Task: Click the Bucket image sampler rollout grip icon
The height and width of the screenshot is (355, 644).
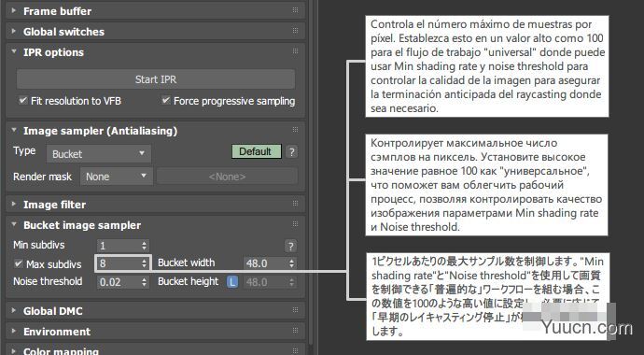Action: [x=295, y=223]
